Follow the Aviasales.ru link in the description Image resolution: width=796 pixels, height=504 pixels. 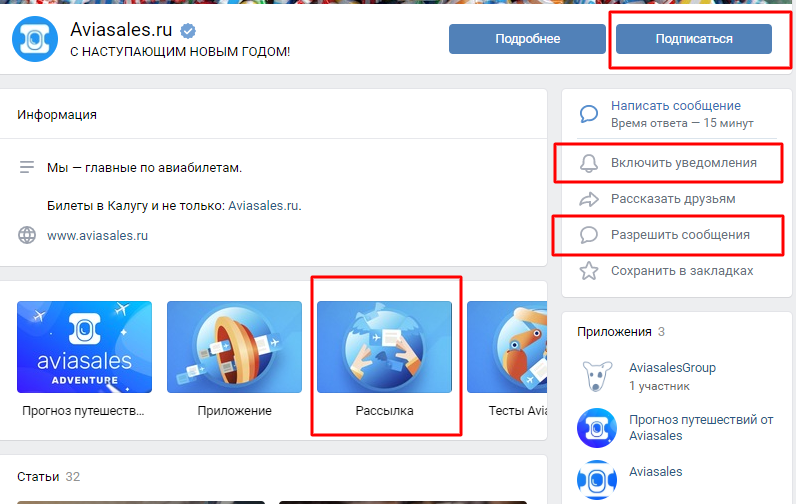point(264,206)
